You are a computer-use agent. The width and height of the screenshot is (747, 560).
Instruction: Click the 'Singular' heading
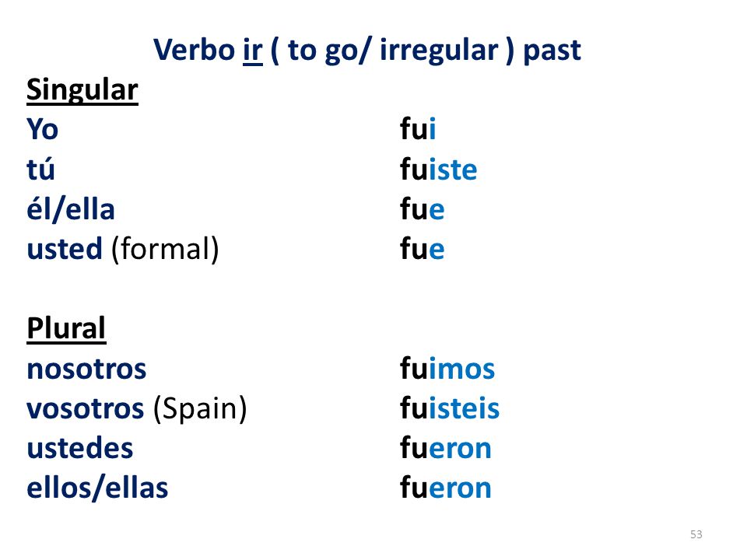82,90
